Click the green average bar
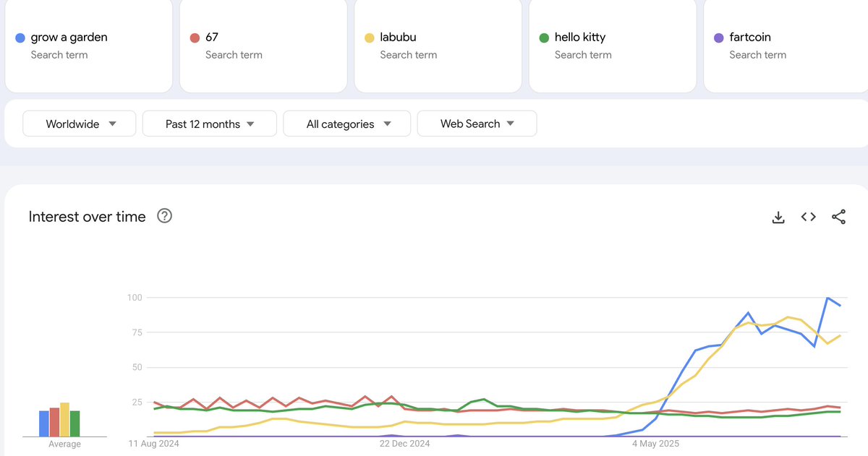The image size is (868, 456). tap(75, 423)
